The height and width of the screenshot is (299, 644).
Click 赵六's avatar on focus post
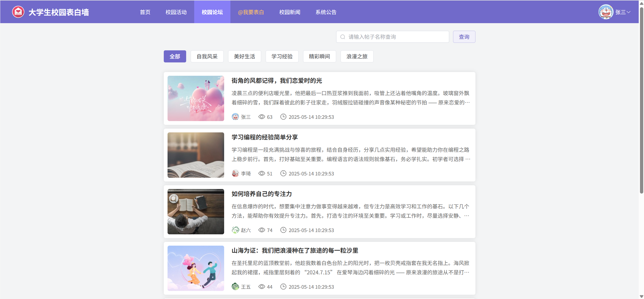[x=235, y=230]
